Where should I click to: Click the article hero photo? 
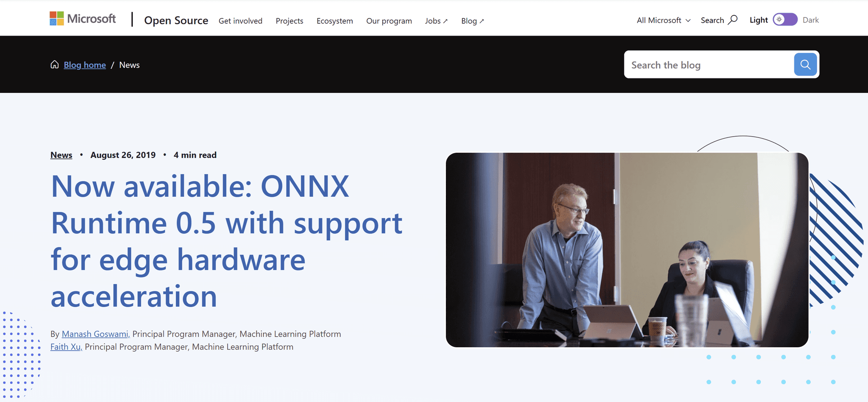(x=627, y=250)
